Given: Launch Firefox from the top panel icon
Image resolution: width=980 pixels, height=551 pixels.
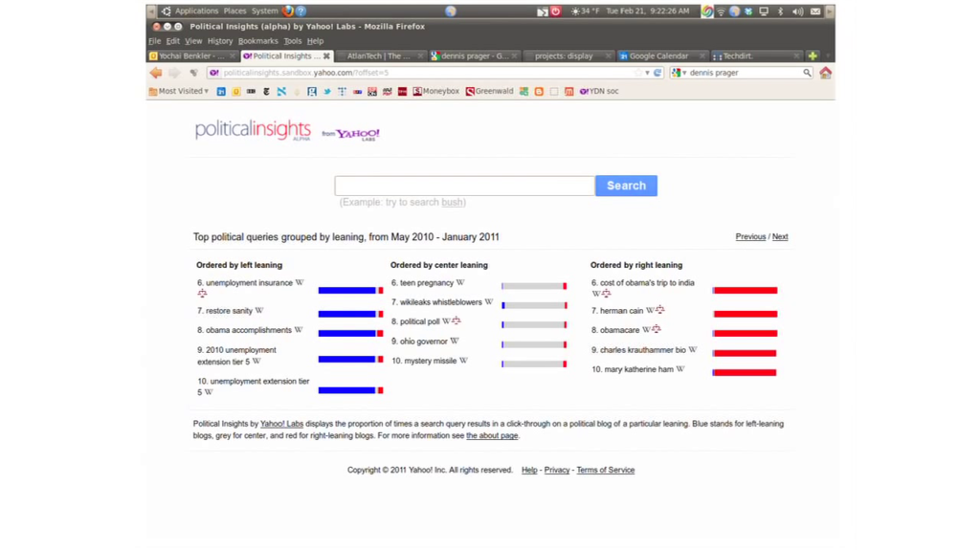Looking at the screenshot, I should (x=287, y=11).
